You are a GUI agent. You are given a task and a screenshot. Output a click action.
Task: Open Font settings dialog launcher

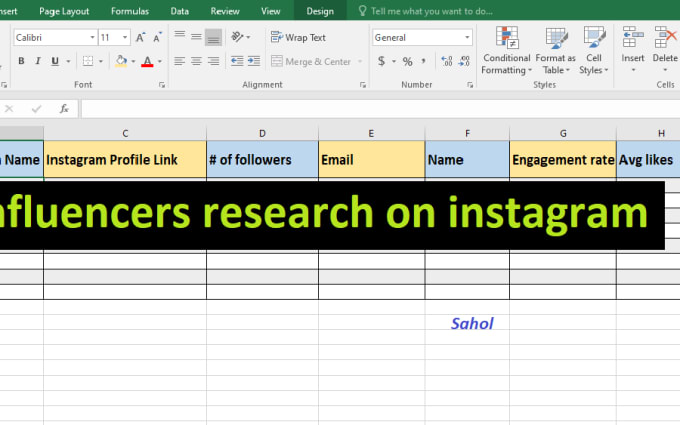(x=162, y=85)
